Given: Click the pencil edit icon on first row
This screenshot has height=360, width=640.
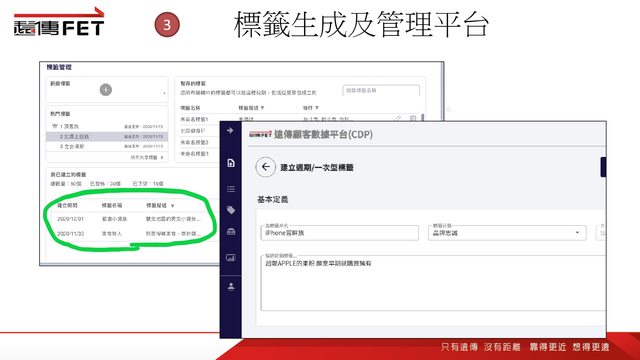Looking at the screenshot, I should 397,118.
